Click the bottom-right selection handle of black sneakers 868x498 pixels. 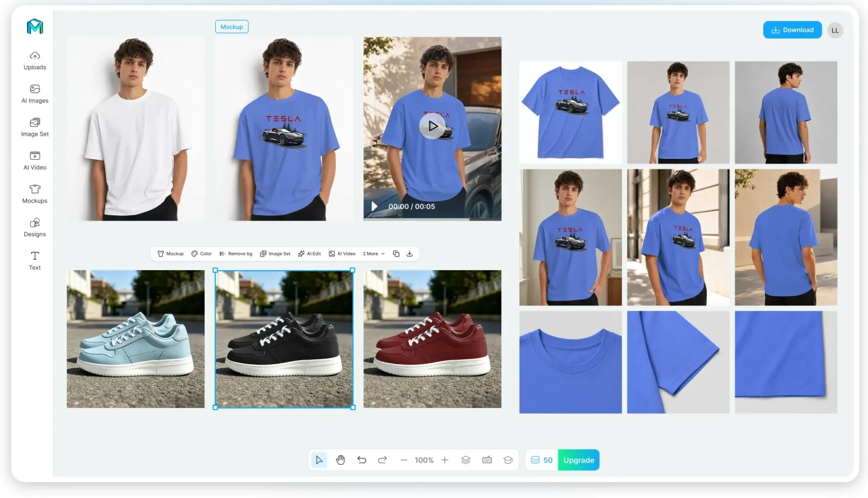[x=353, y=408]
